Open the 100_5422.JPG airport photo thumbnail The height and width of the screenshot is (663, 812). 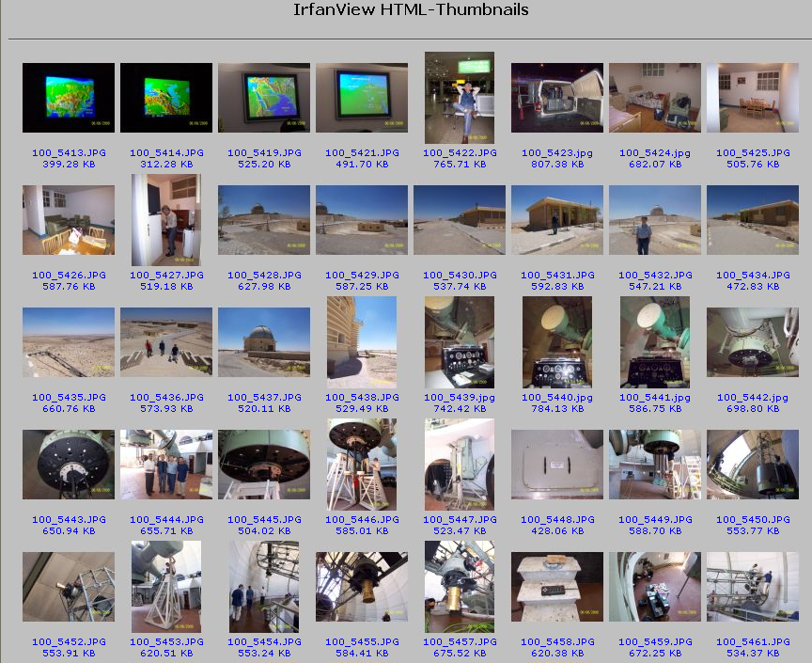(x=460, y=98)
